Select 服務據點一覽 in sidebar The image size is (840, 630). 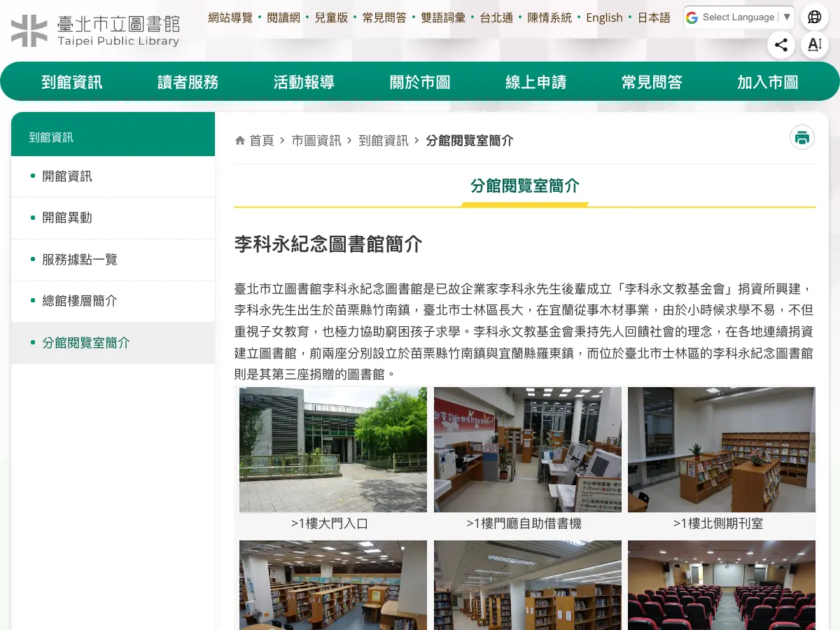pos(113,260)
